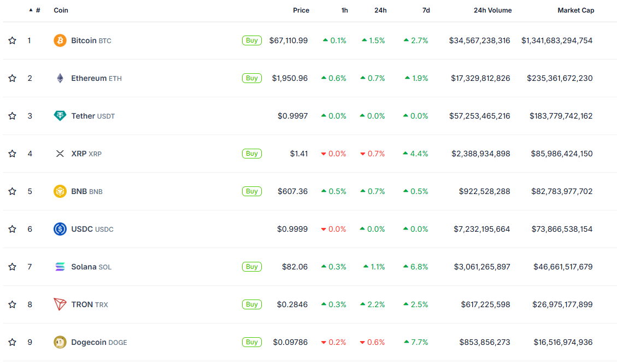Click the Solana logo icon
The image size is (617, 364).
coord(60,267)
